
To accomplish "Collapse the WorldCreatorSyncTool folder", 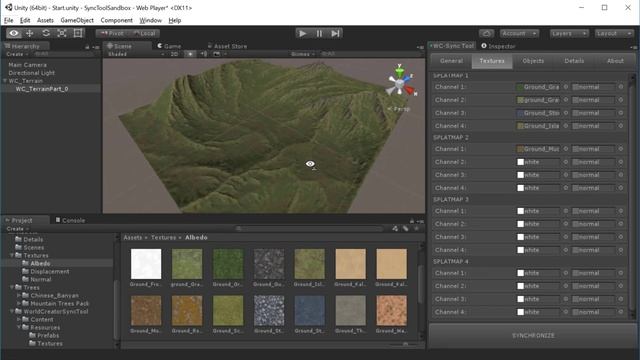I will point(11,311).
